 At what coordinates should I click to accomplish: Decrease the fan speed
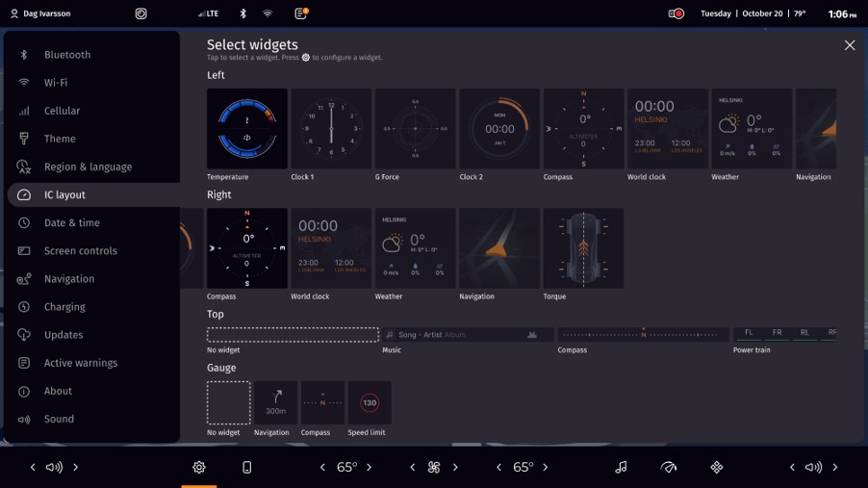point(413,468)
